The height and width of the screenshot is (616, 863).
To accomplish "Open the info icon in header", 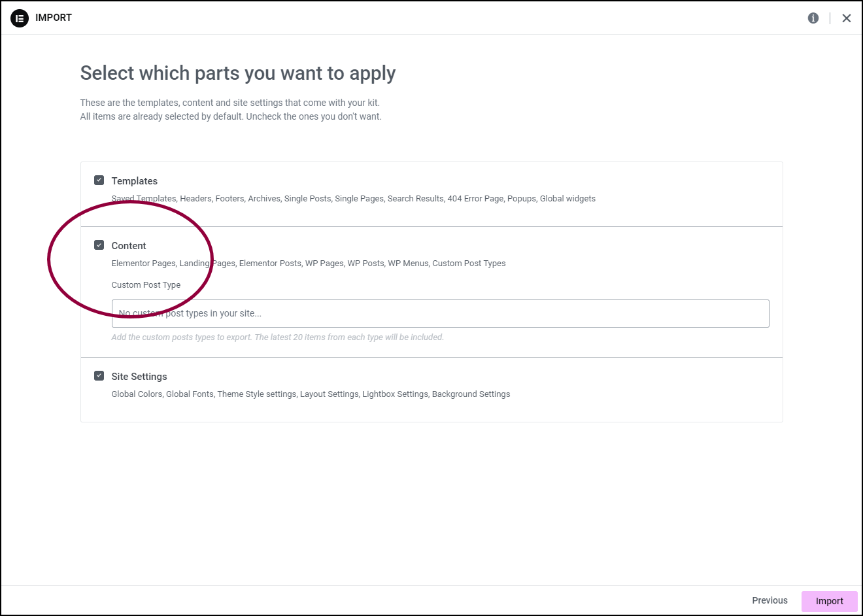I will 813,18.
